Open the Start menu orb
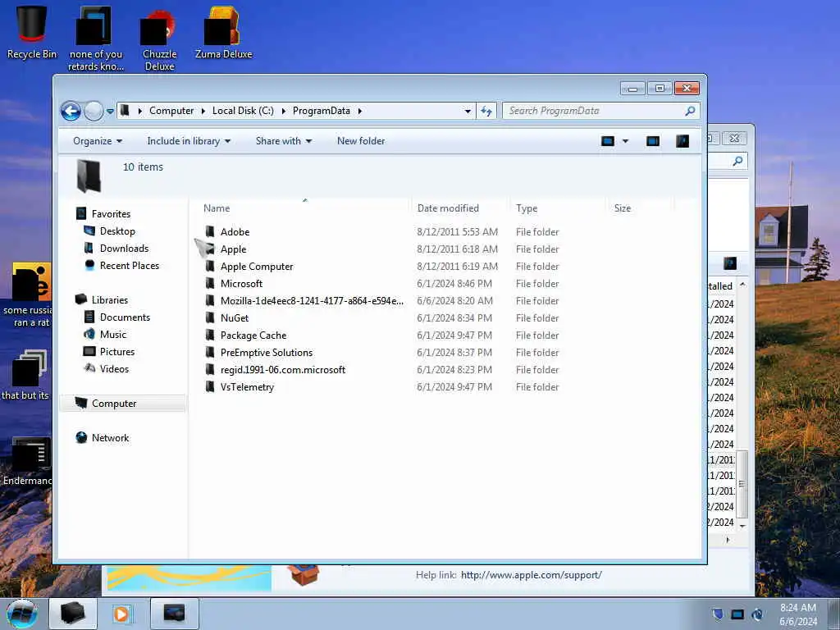 (x=22, y=614)
